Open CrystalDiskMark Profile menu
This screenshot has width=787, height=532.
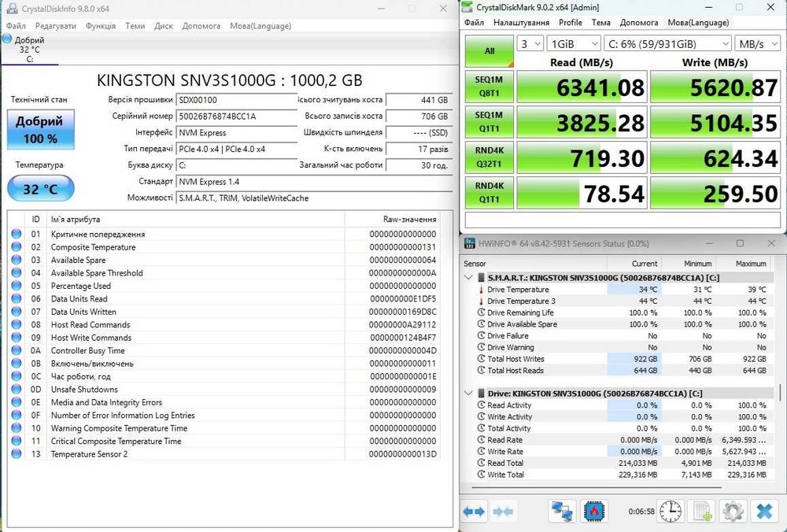(x=570, y=23)
